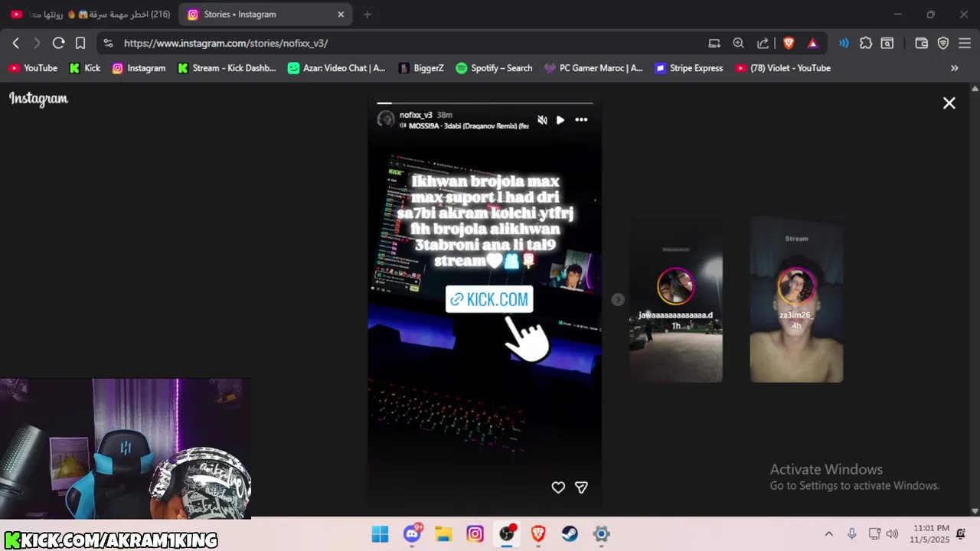Open Windows Start menu
Viewport: 980px width, 551px height.
coord(381,534)
